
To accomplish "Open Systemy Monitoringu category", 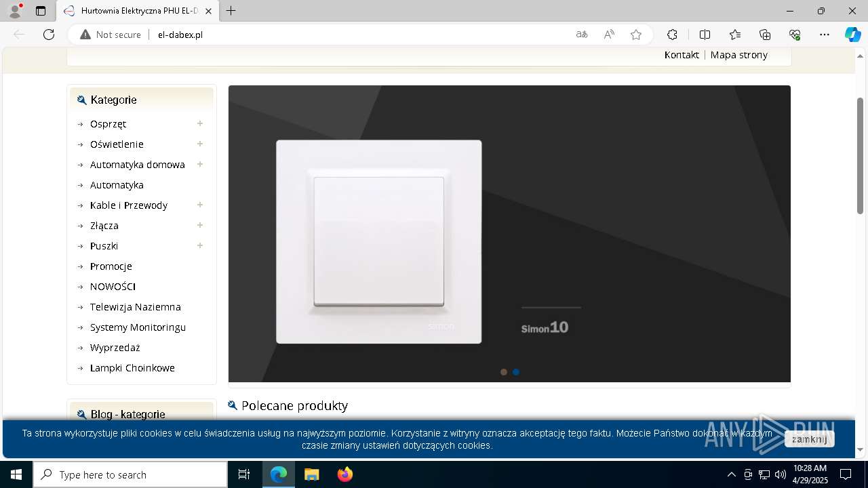I will [x=138, y=327].
